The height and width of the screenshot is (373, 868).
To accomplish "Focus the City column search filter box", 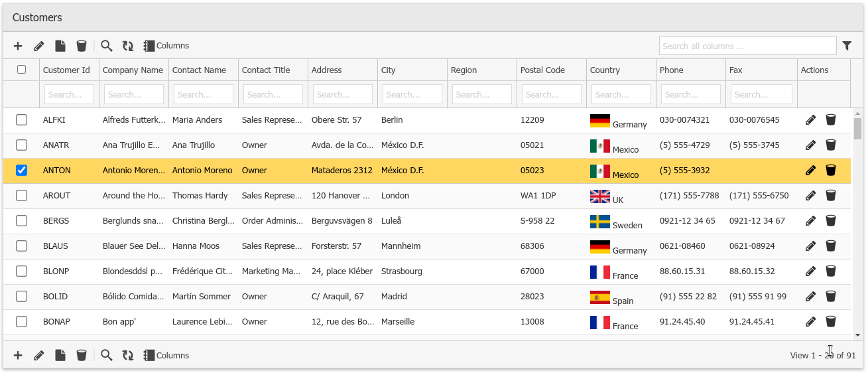I will (x=412, y=94).
